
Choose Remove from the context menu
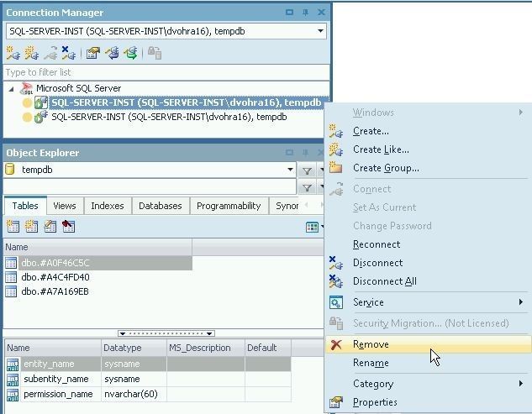tap(371, 344)
